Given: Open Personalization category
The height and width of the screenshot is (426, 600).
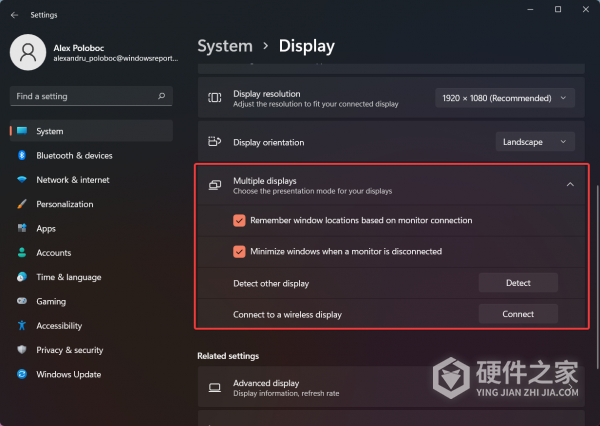Looking at the screenshot, I should tap(91, 204).
